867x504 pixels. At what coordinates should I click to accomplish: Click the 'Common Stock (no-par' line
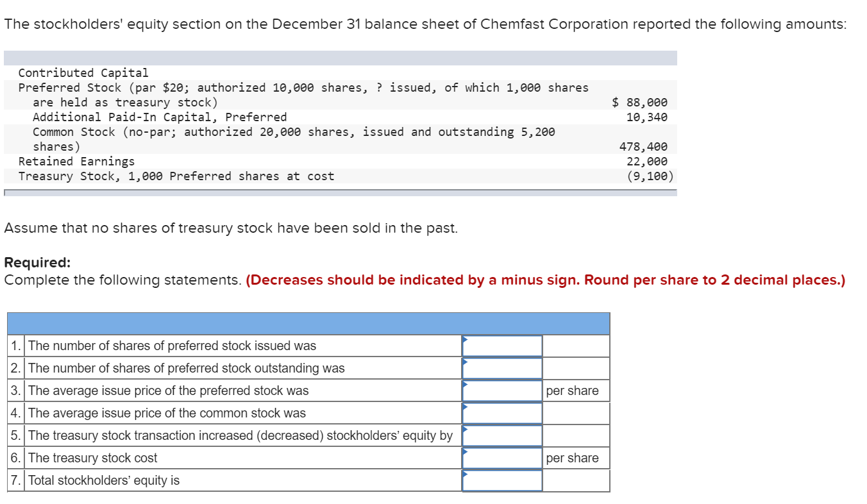(294, 131)
